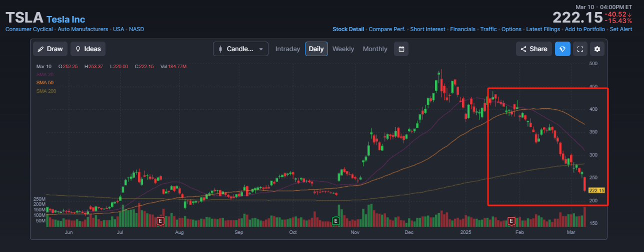This screenshot has width=644, height=252.
Task: Click the O 252.25 open readout
Action: pos(68,66)
